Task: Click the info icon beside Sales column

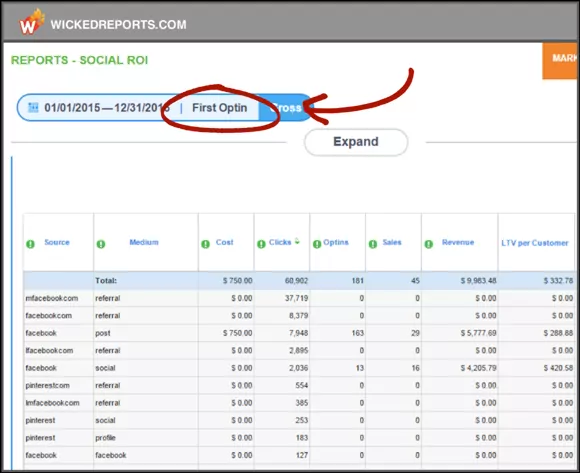Action: tap(373, 244)
